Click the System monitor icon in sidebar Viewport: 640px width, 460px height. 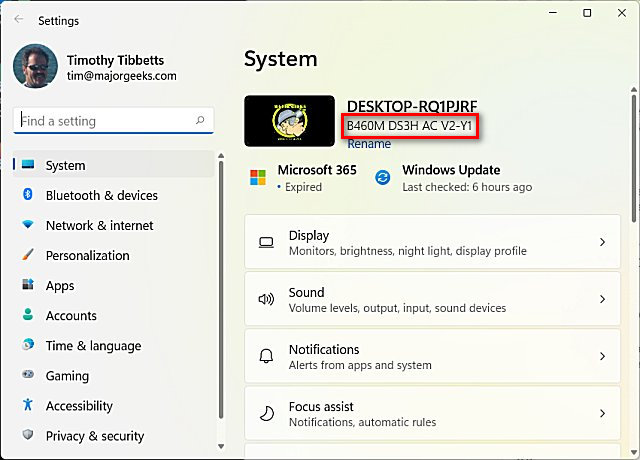(28, 164)
